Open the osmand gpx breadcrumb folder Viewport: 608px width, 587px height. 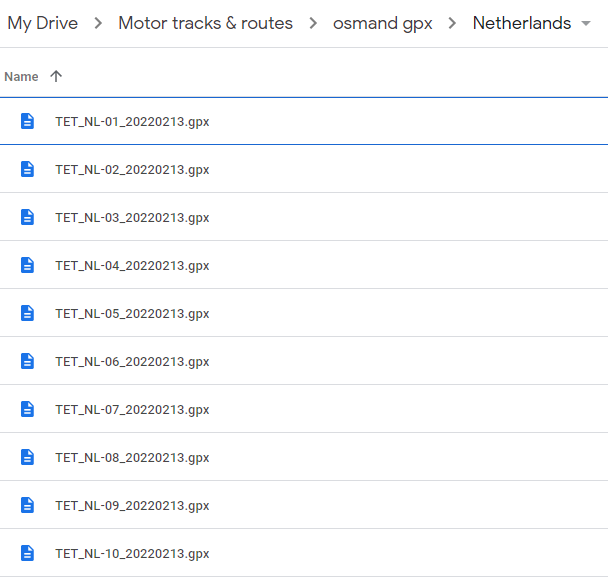383,23
